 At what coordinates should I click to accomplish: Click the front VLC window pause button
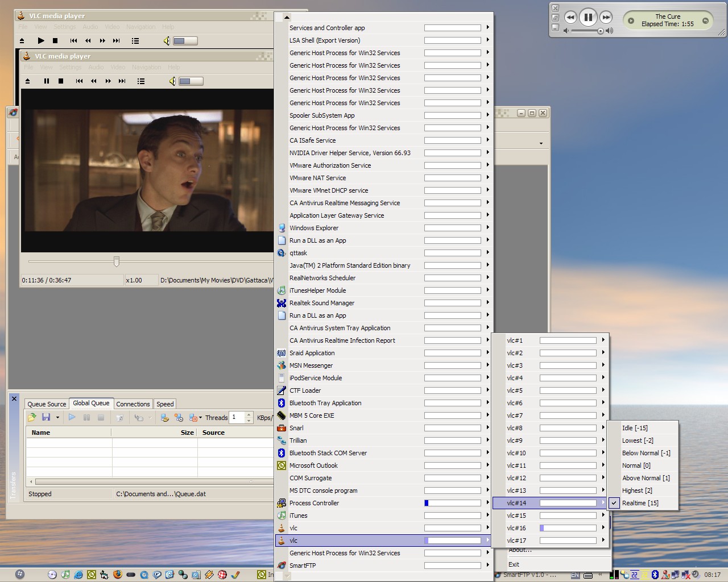46,81
